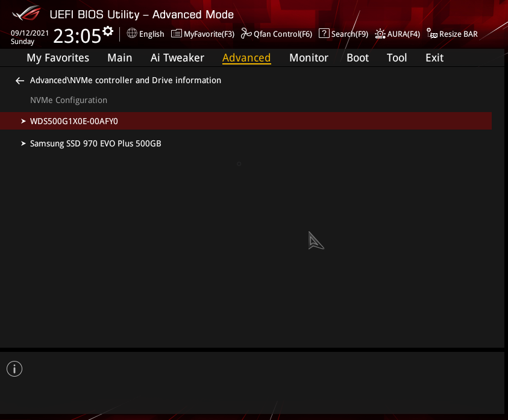The width and height of the screenshot is (508, 420).
Task: Go back using the left arrow
Action: pos(19,80)
